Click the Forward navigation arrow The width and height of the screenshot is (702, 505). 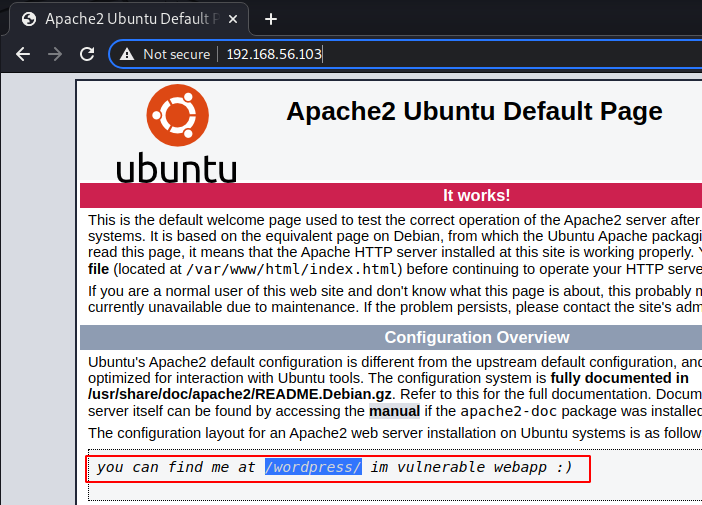pyautogui.click(x=55, y=54)
